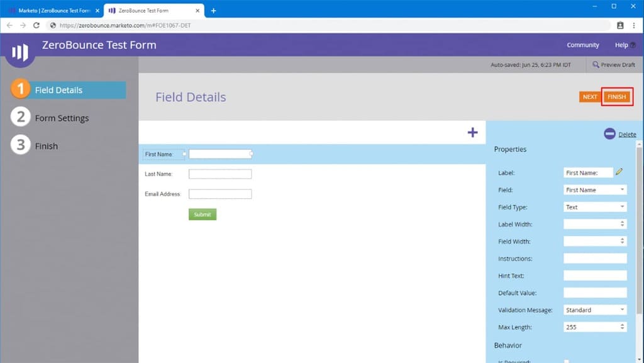Click the orange NEXT button
This screenshot has width=644, height=363.
pos(590,97)
